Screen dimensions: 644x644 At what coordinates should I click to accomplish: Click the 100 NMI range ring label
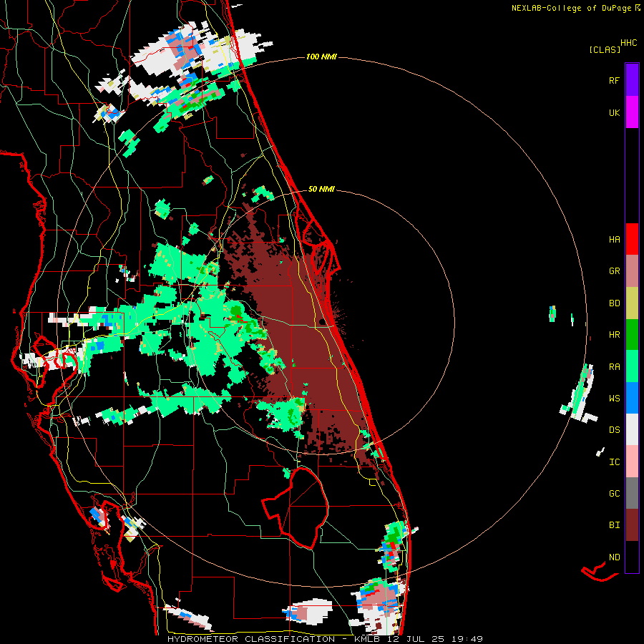(x=321, y=57)
